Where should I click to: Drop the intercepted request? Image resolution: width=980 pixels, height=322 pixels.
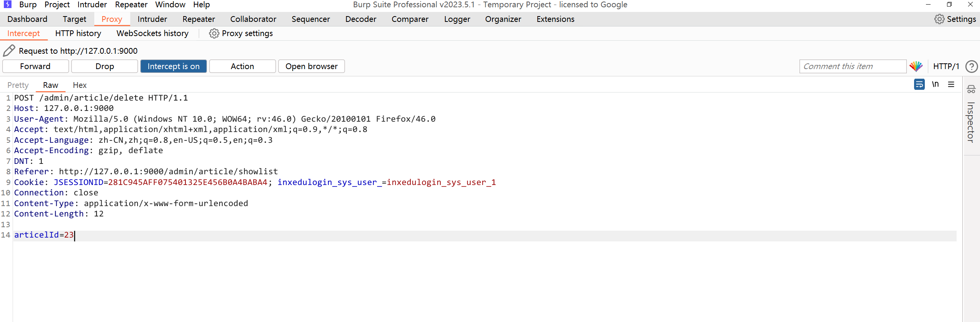(105, 66)
